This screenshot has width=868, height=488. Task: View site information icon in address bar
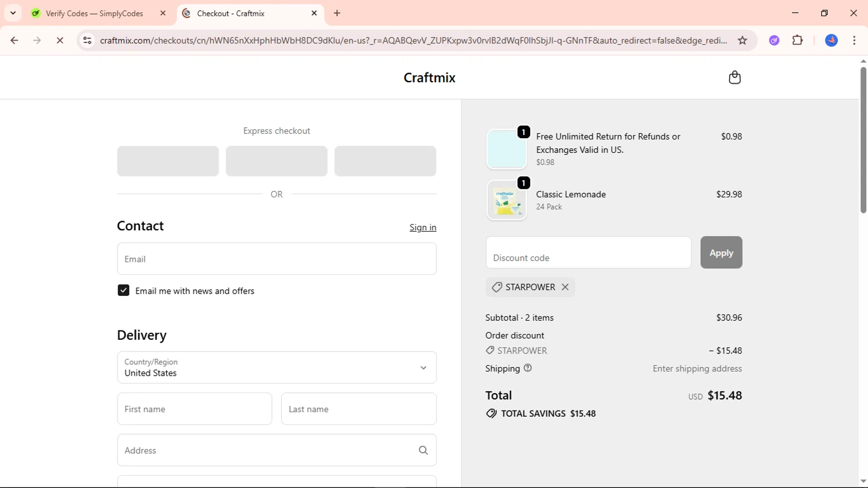click(x=87, y=41)
